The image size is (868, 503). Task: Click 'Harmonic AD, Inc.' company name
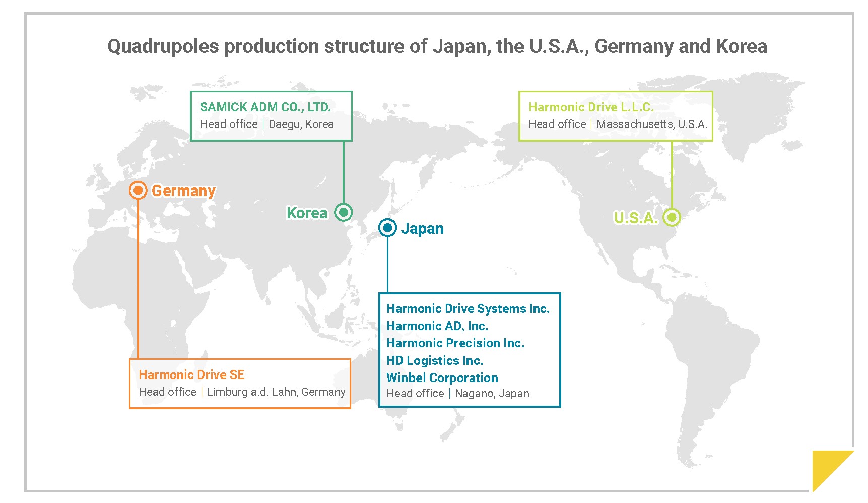pos(437,326)
